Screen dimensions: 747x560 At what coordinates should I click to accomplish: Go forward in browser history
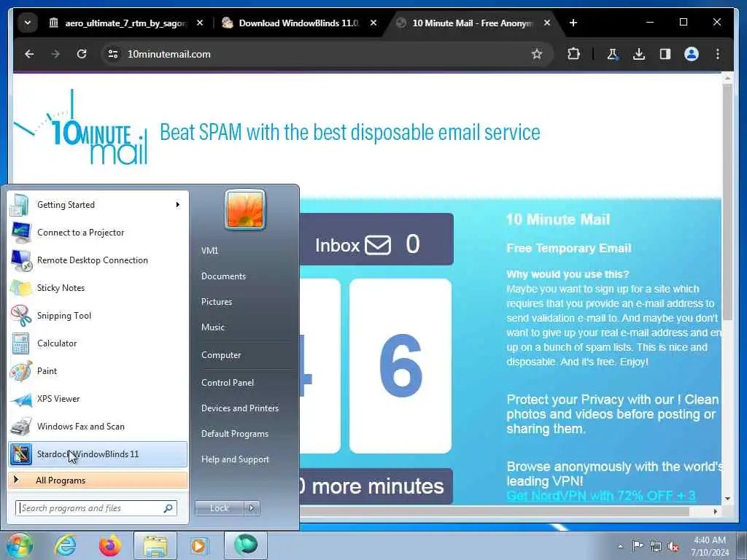tap(55, 54)
